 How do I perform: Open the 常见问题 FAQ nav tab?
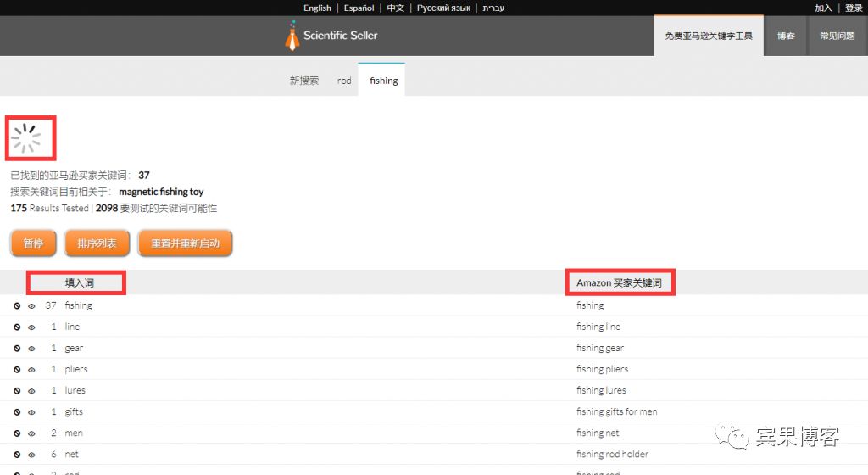tap(837, 36)
